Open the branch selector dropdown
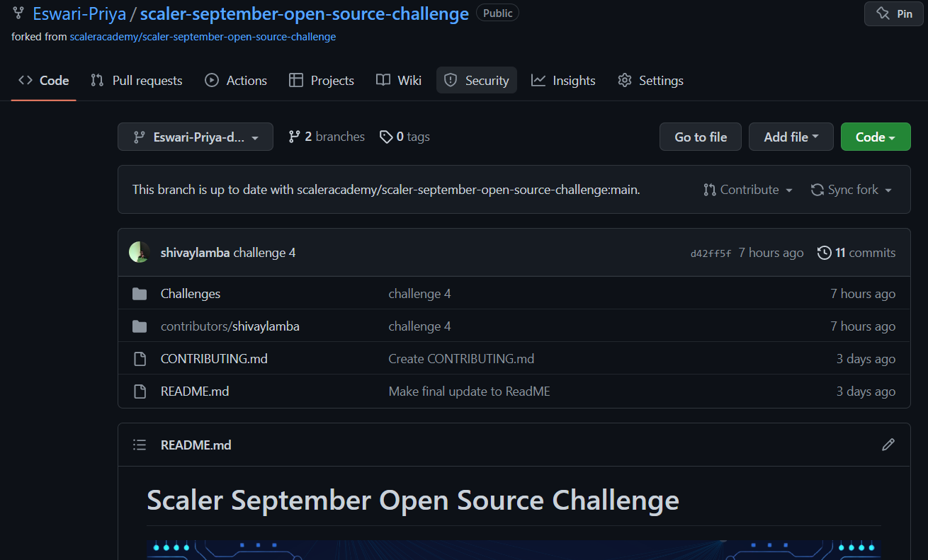Viewport: 928px width, 560px height. click(x=195, y=137)
